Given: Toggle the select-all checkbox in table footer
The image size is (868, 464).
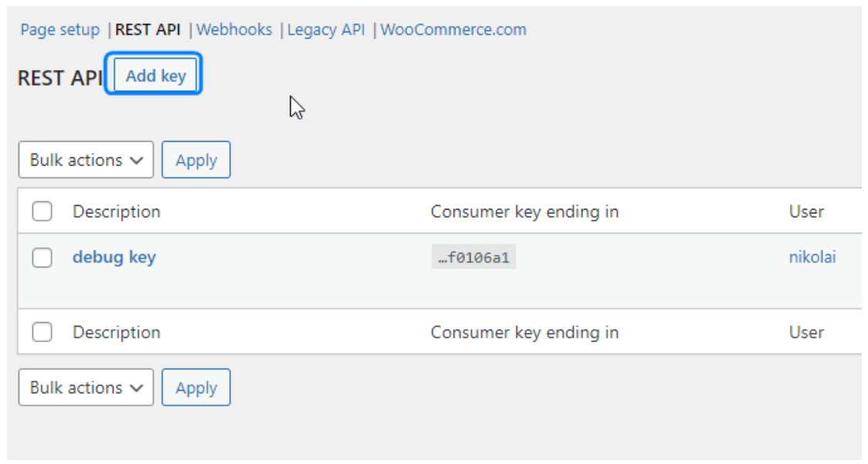Looking at the screenshot, I should click(x=42, y=333).
